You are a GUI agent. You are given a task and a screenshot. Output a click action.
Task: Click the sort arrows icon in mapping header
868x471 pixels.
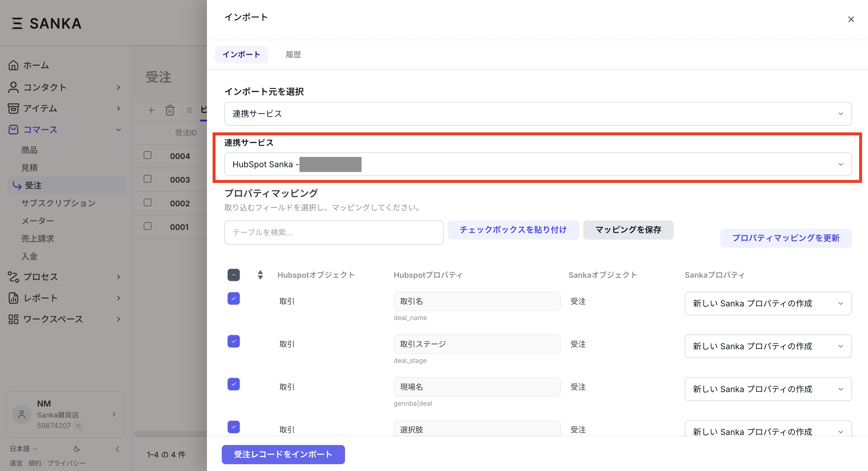(260, 275)
